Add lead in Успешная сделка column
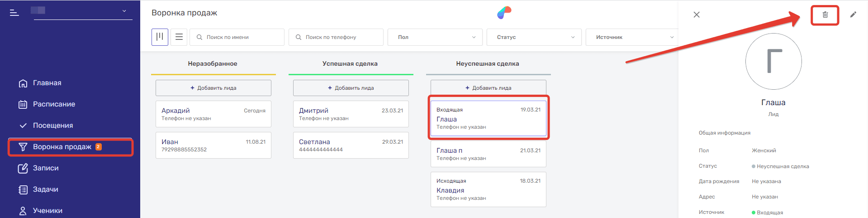 coord(351,88)
